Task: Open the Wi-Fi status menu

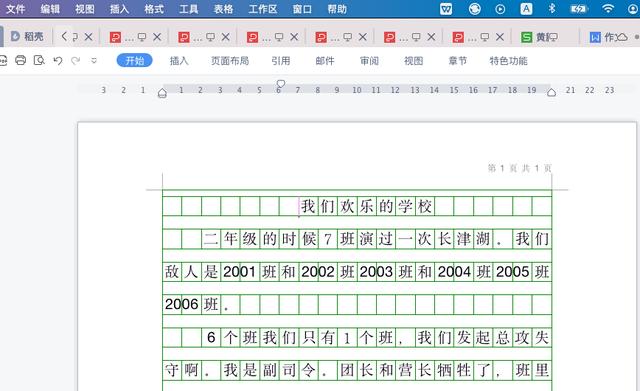Action: (x=608, y=9)
